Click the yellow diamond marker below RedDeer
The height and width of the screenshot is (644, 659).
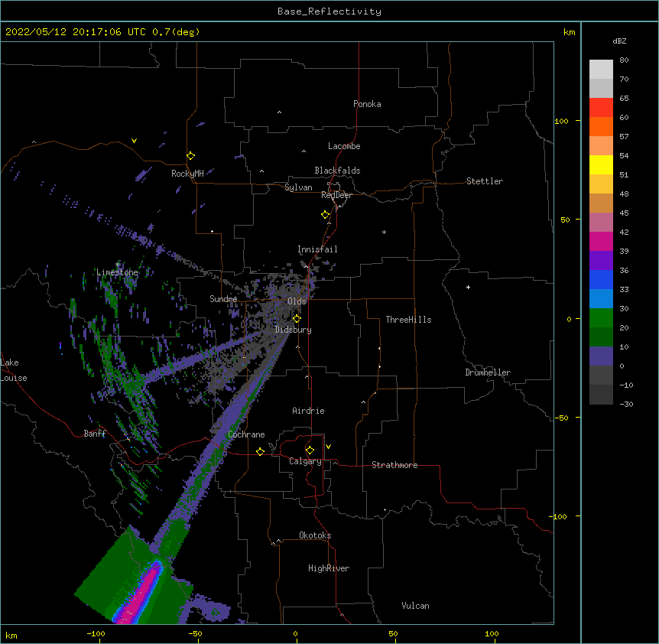[325, 215]
